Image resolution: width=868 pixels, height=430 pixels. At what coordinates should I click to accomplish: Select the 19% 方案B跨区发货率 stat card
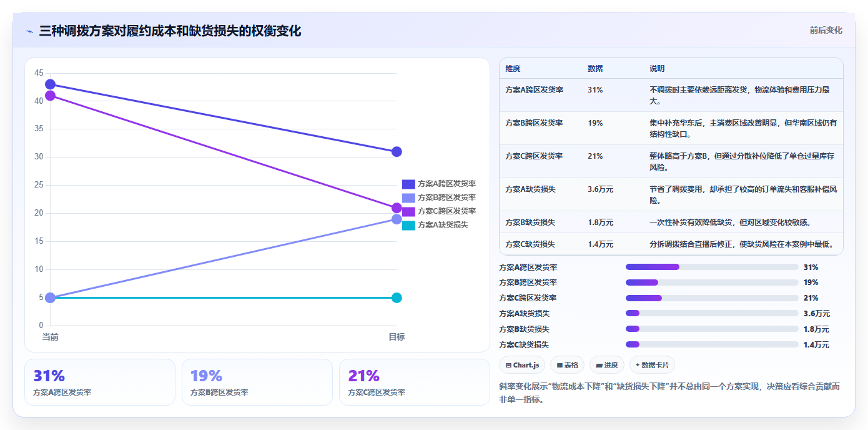pyautogui.click(x=257, y=382)
